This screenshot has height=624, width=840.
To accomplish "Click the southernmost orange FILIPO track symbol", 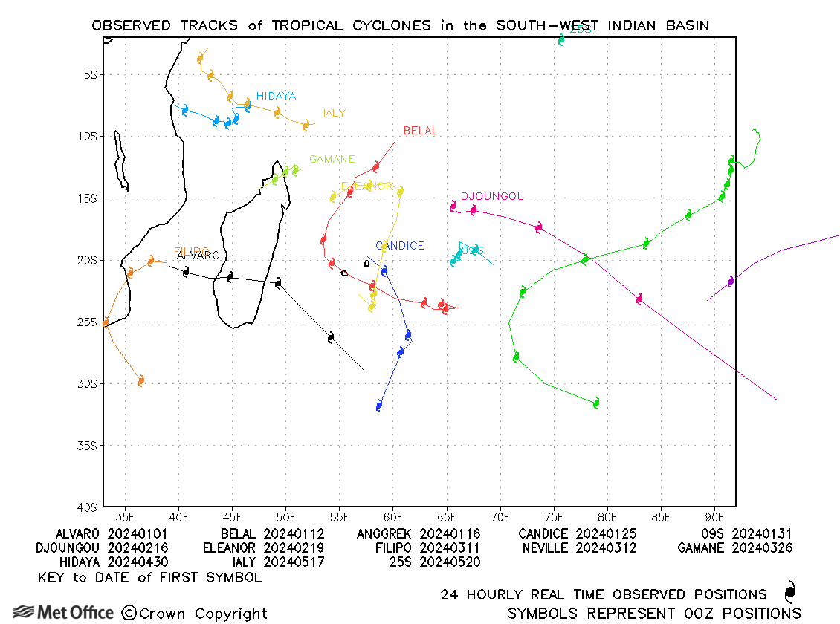I will (x=140, y=381).
